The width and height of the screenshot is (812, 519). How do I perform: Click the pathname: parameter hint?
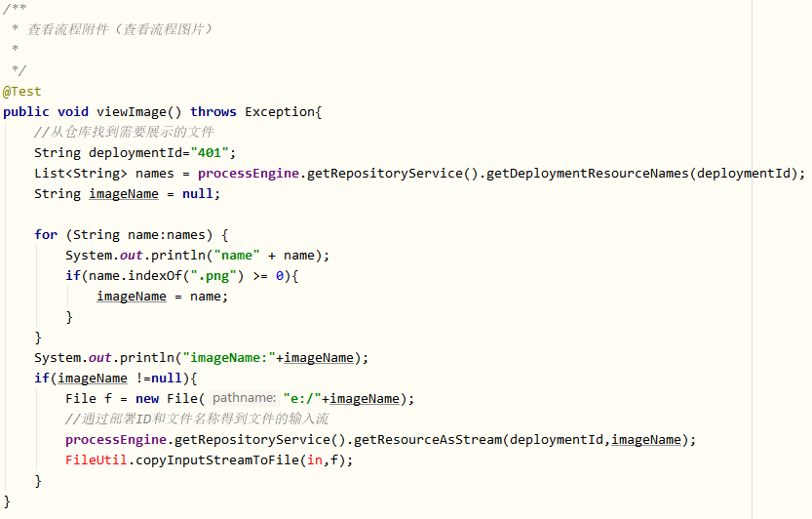pyautogui.click(x=245, y=398)
